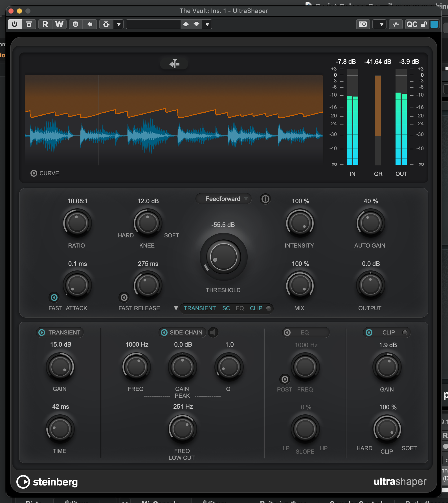
Task: Click the large THRESHOLD knob
Action: pyautogui.click(x=223, y=257)
